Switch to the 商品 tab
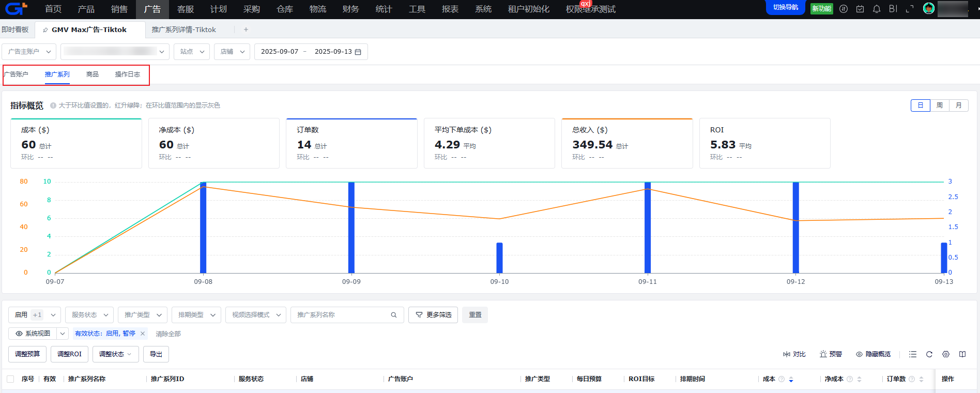 (92, 74)
